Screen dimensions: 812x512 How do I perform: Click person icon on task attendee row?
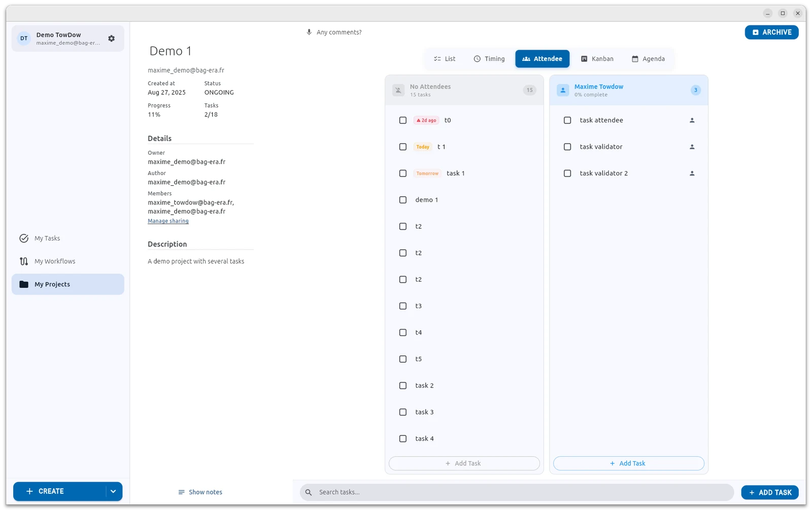click(692, 120)
